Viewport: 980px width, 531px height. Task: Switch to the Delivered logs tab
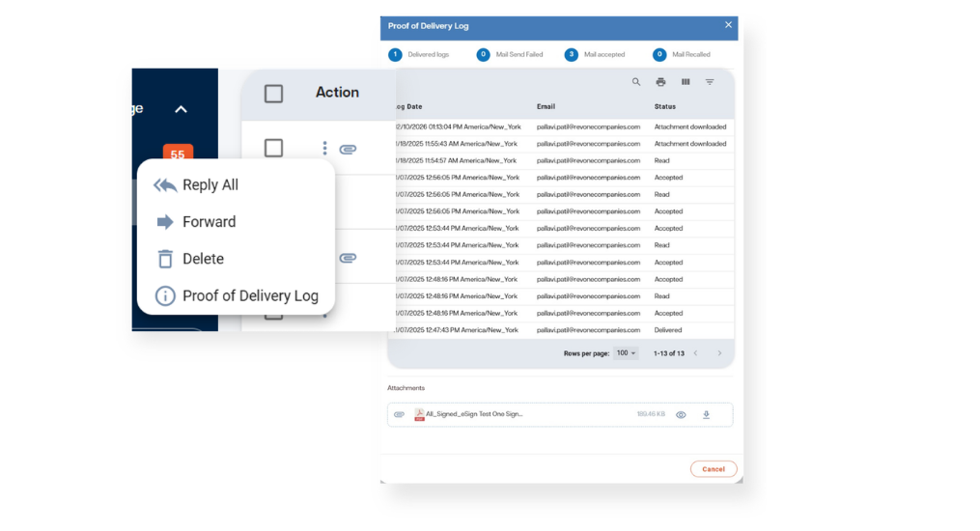point(419,54)
